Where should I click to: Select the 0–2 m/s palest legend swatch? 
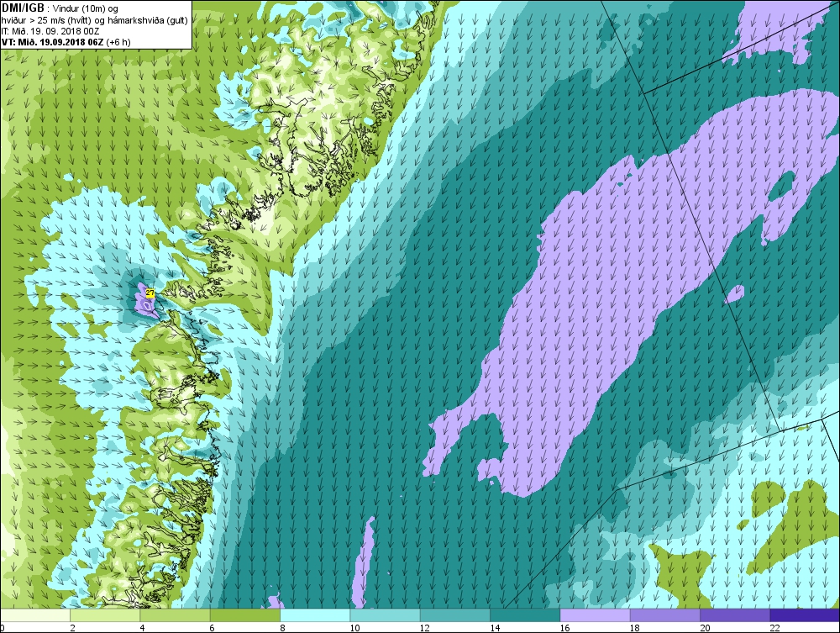(x=35, y=615)
